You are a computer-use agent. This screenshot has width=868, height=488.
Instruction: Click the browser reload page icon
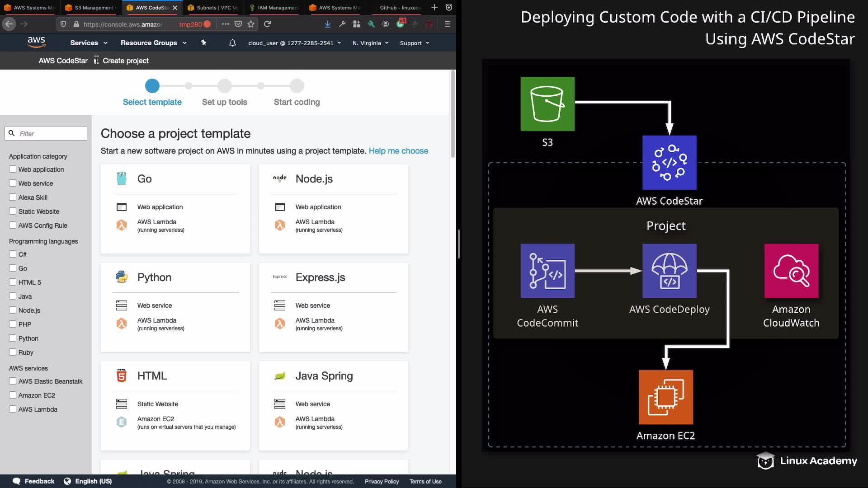267,24
